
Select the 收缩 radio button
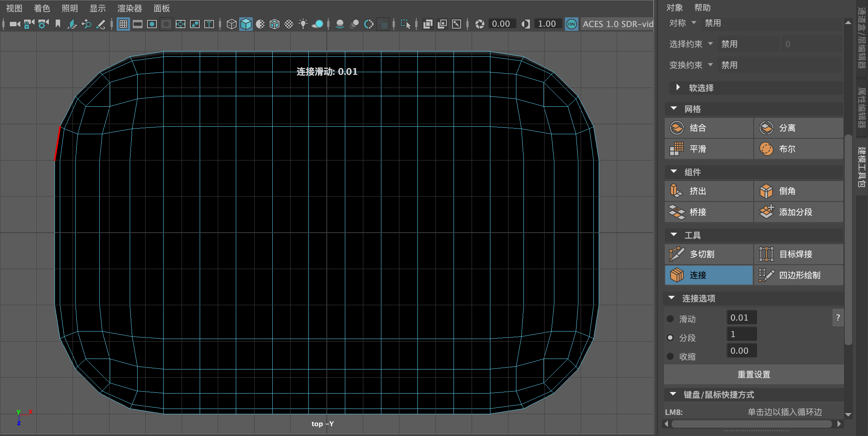[x=670, y=356]
